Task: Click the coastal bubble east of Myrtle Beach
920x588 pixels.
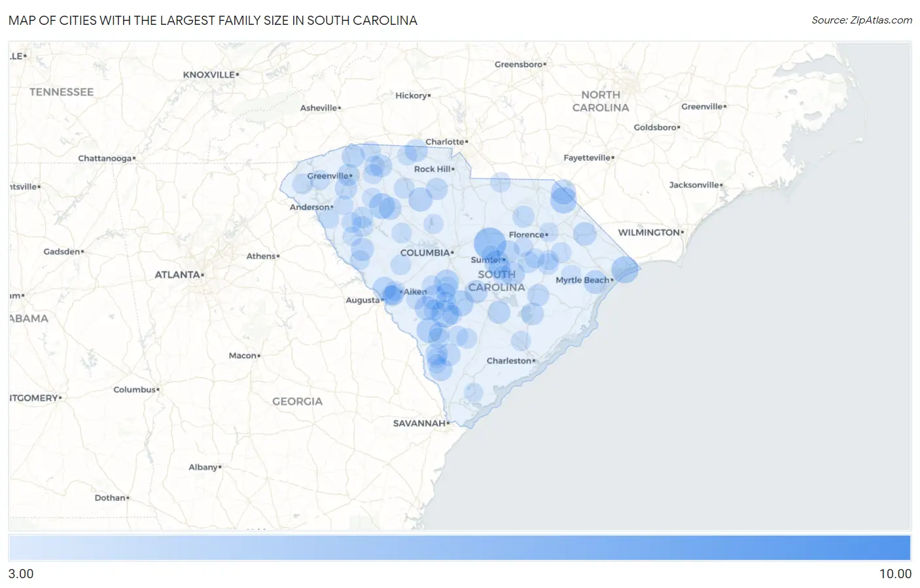Action: point(625,269)
